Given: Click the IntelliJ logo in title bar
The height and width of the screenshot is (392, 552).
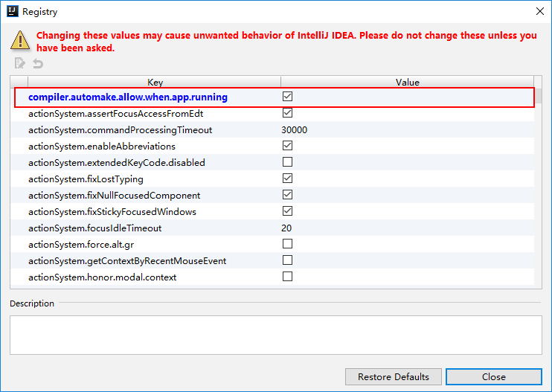Looking at the screenshot, I should (x=13, y=12).
